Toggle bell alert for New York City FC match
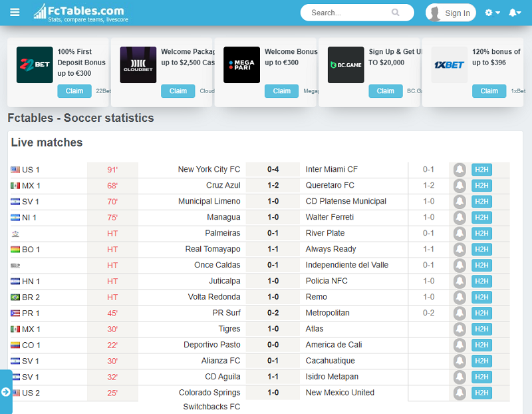Screen dimensions: 532x414 point(460,170)
